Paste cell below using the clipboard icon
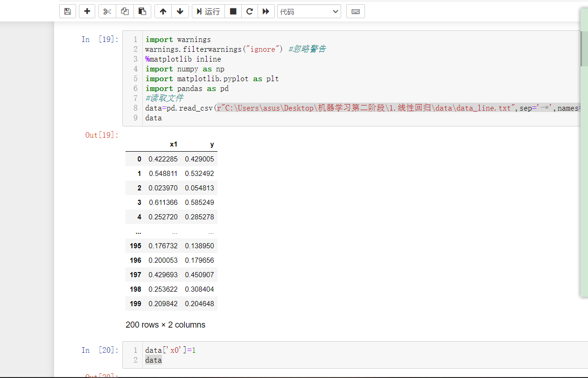Image resolution: width=588 pixels, height=378 pixels. (x=142, y=11)
